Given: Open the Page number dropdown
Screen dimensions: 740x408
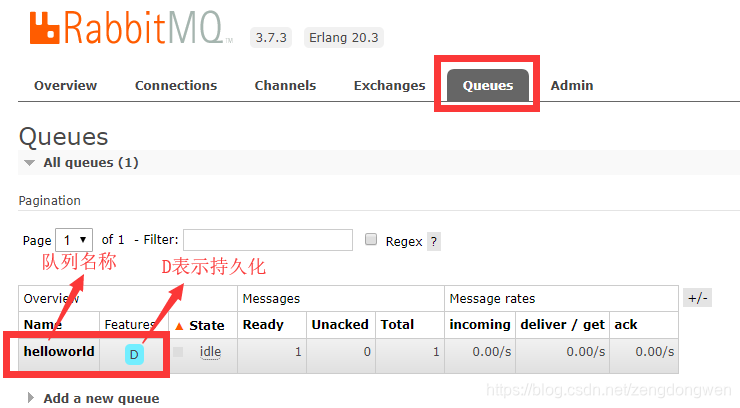Looking at the screenshot, I should [74, 240].
